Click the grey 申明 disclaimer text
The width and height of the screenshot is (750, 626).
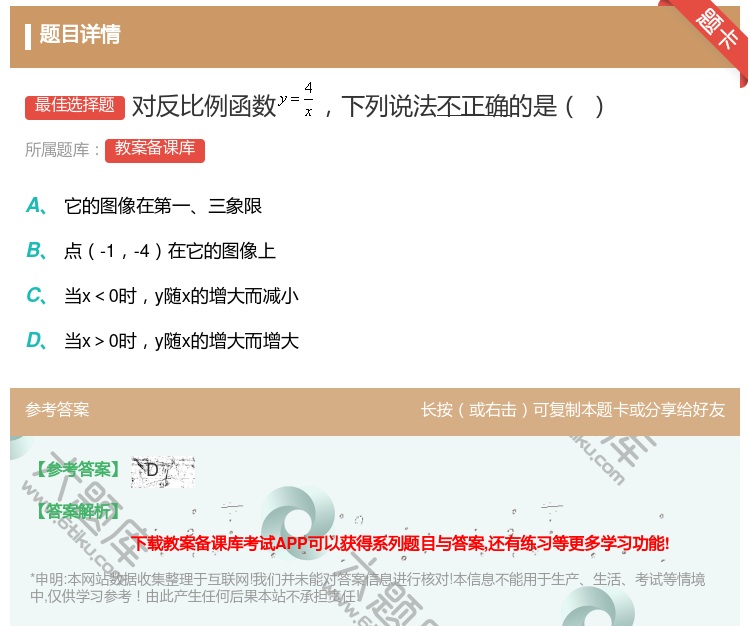(x=367, y=588)
